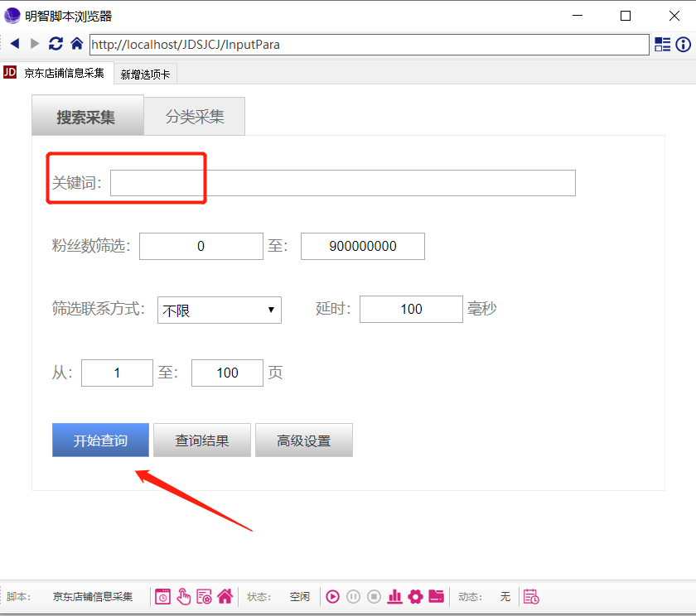Click the 无 value beside 动态
The image size is (696, 616).
[x=505, y=597]
